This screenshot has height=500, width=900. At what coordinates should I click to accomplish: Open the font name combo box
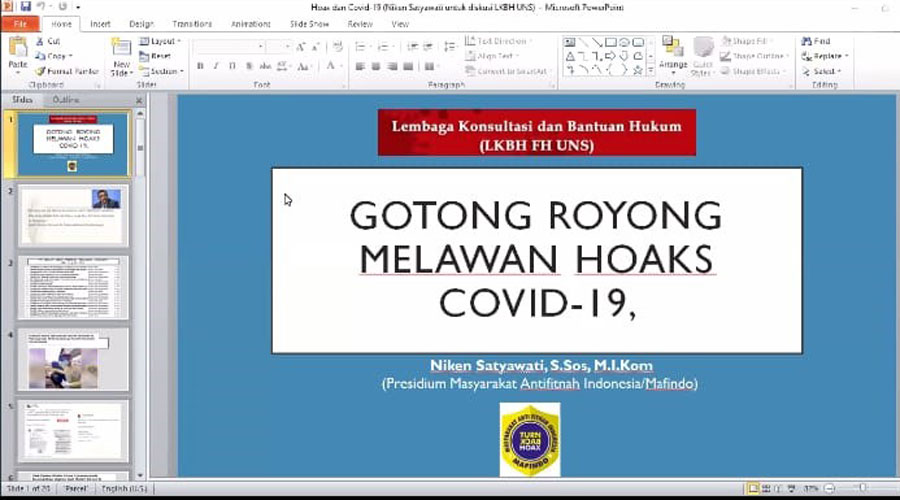pyautogui.click(x=229, y=46)
